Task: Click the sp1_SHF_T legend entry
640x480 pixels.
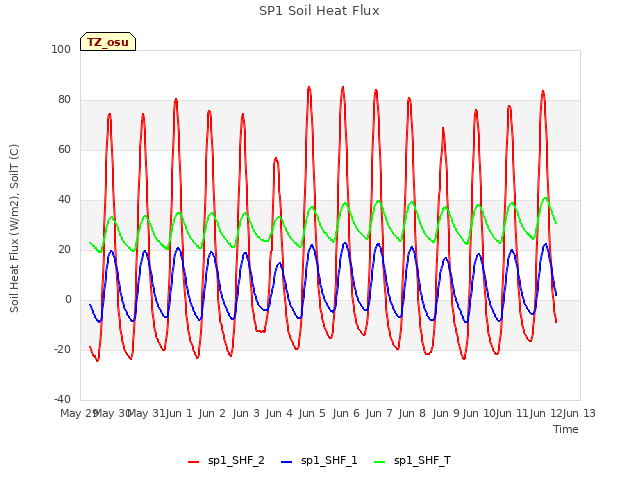Action: coord(412,461)
